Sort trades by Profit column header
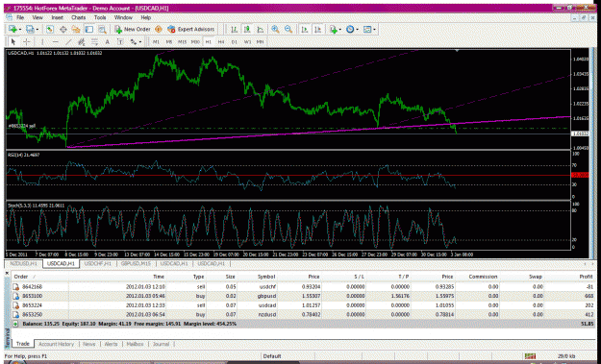 586,277
